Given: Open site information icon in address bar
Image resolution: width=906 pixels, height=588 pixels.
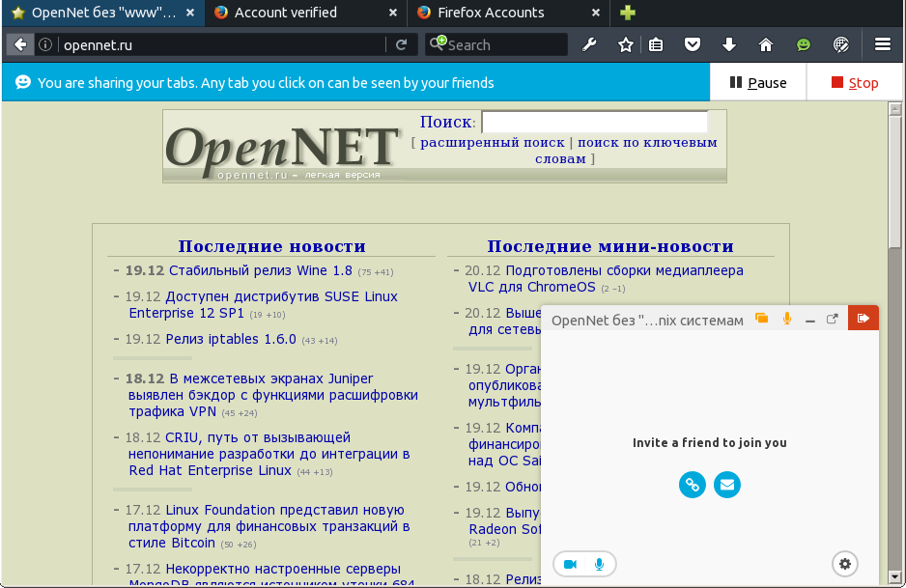Looking at the screenshot, I should pyautogui.click(x=45, y=44).
